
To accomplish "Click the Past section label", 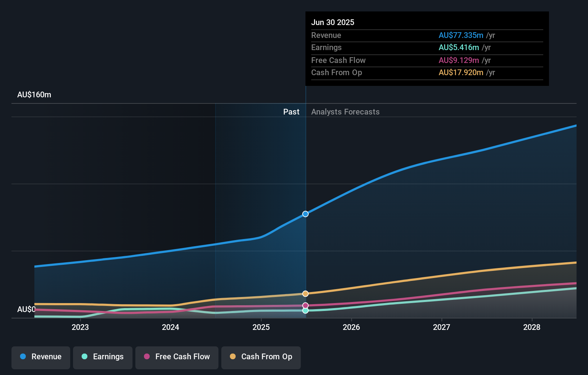I will pyautogui.click(x=291, y=112).
